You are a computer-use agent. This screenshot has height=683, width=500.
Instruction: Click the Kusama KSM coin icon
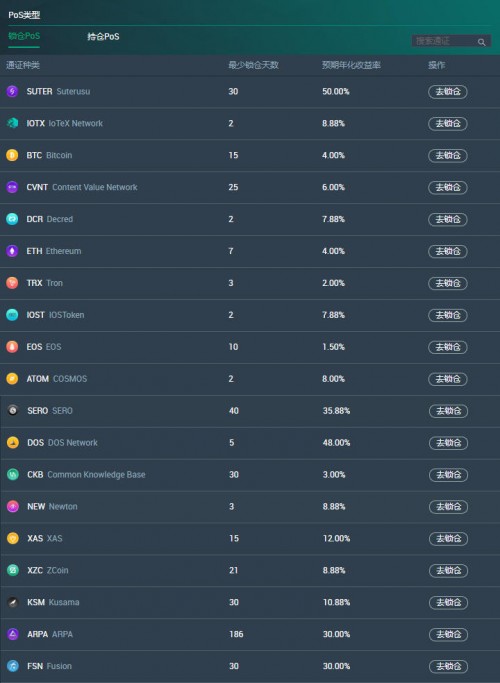pyautogui.click(x=13, y=602)
